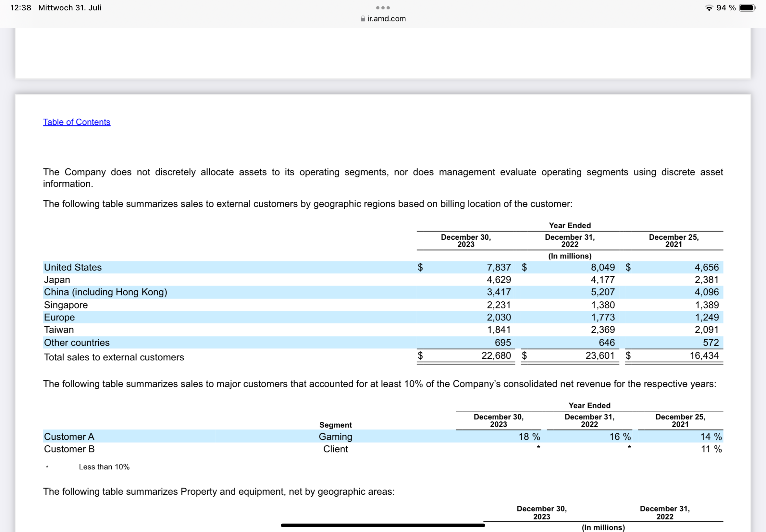Tap the Mittwoch 31. Juli date
The width and height of the screenshot is (766, 532).
70,8
